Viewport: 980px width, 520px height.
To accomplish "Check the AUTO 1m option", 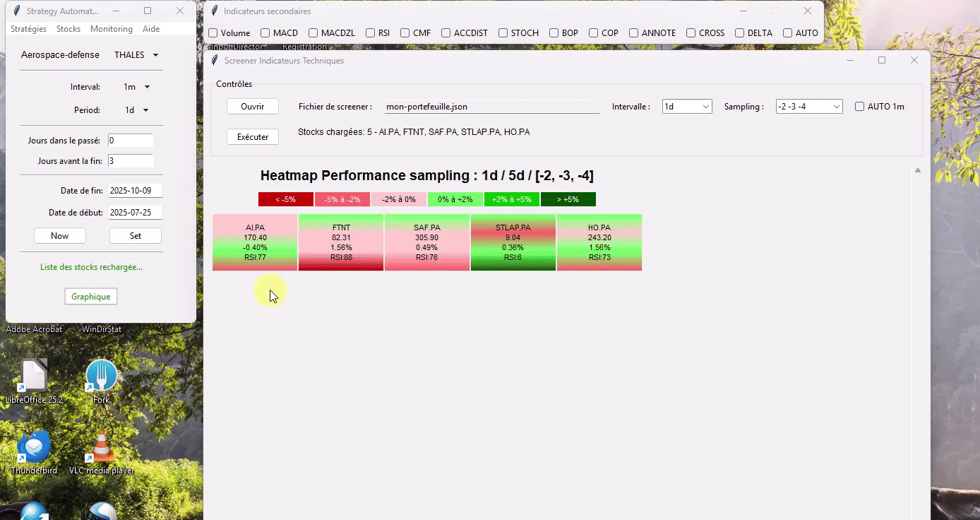I will [x=859, y=107].
